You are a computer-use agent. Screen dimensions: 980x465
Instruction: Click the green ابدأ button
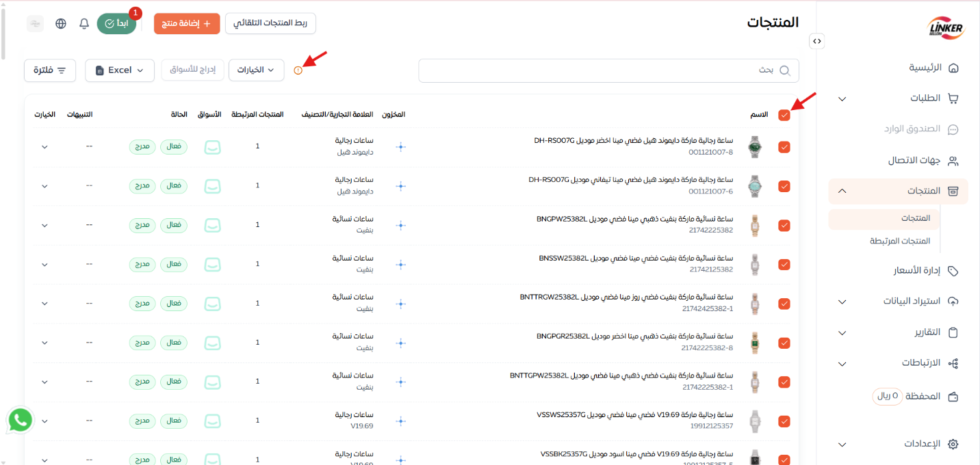point(116,23)
